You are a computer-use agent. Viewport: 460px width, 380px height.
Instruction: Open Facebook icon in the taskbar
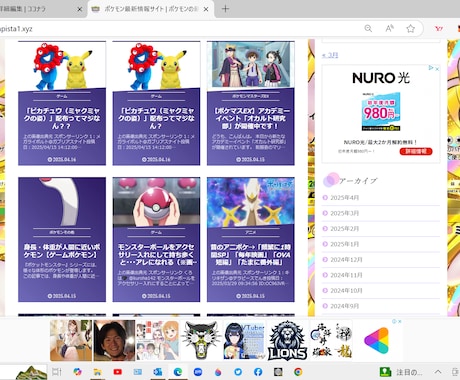(x=258, y=372)
